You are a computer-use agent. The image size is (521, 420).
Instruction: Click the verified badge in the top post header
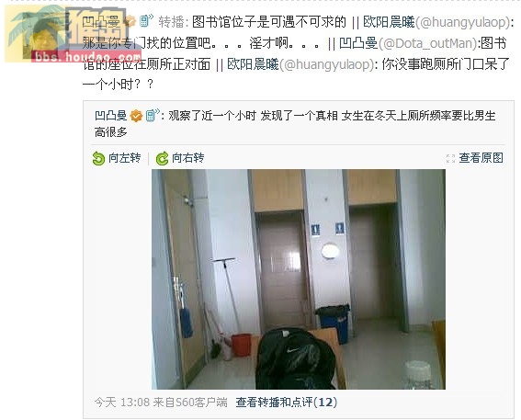pos(130,22)
